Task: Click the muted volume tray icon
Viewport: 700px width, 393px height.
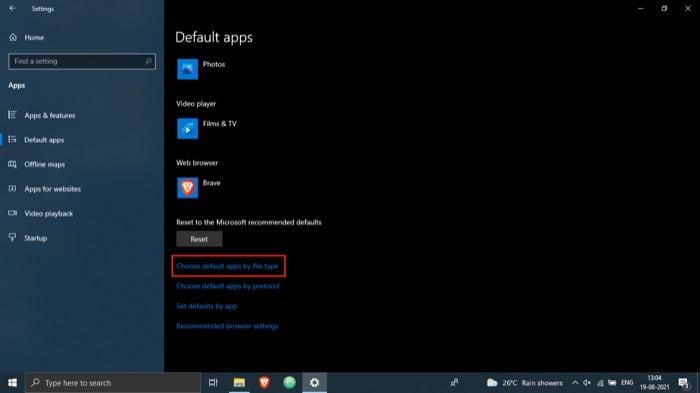Action: click(x=587, y=383)
